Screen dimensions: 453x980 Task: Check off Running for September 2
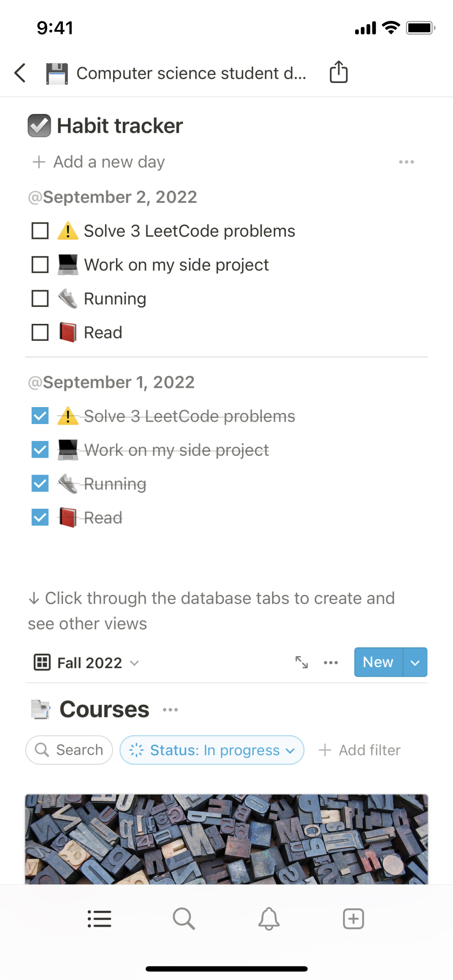pyautogui.click(x=39, y=298)
